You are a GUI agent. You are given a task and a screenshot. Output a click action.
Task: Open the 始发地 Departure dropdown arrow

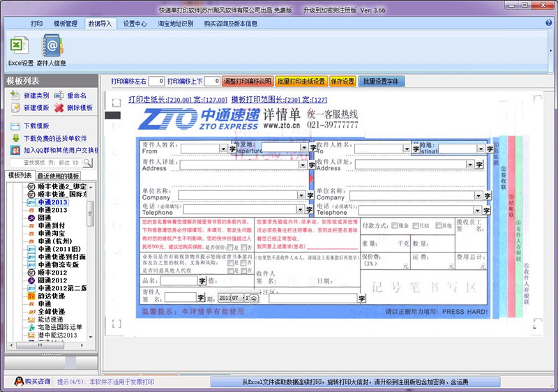pyautogui.click(x=303, y=147)
